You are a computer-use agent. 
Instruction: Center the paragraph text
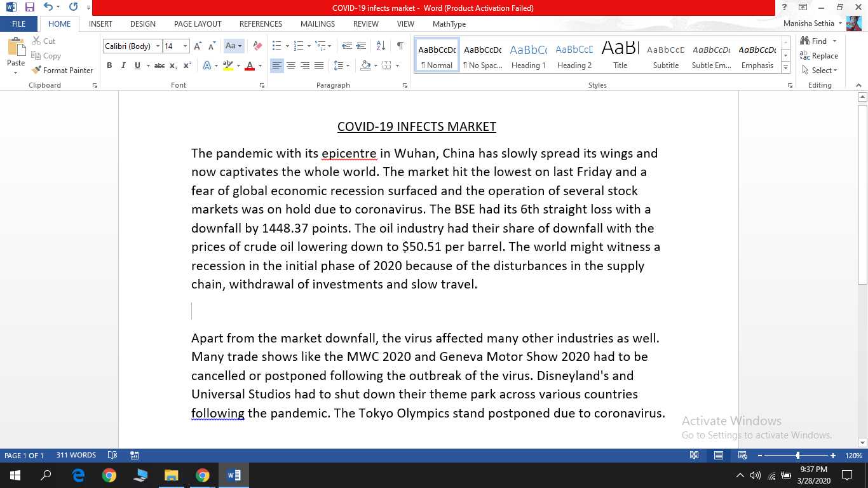coord(291,65)
